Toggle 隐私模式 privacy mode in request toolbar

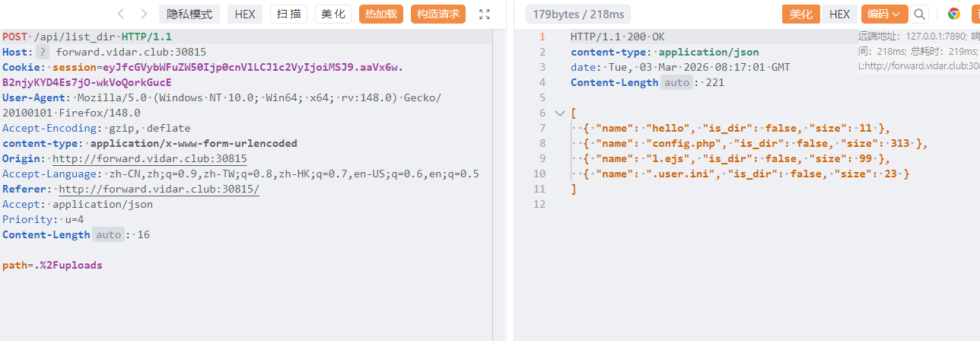(x=189, y=14)
